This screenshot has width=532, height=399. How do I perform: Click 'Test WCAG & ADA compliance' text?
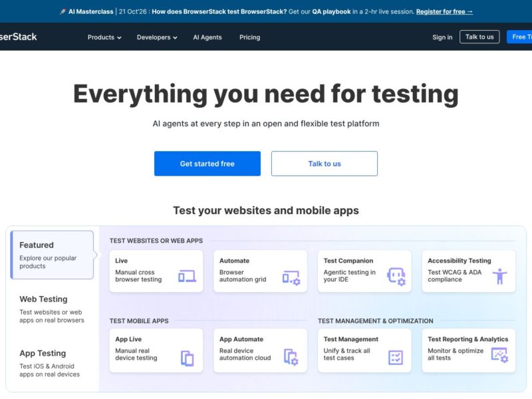click(455, 276)
